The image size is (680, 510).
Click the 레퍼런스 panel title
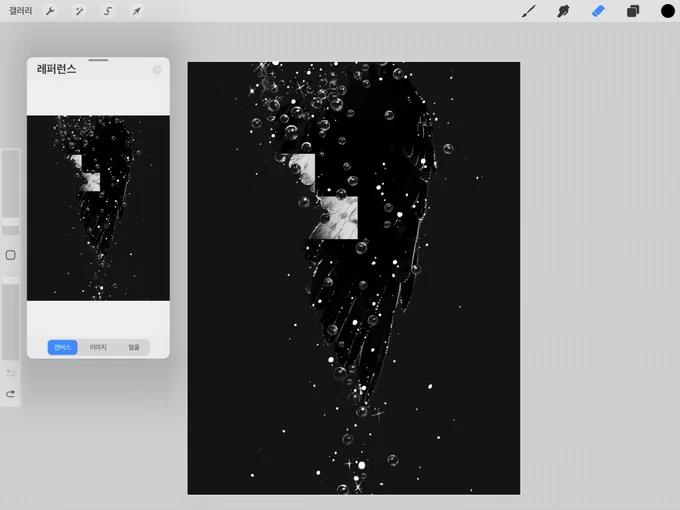(56, 69)
